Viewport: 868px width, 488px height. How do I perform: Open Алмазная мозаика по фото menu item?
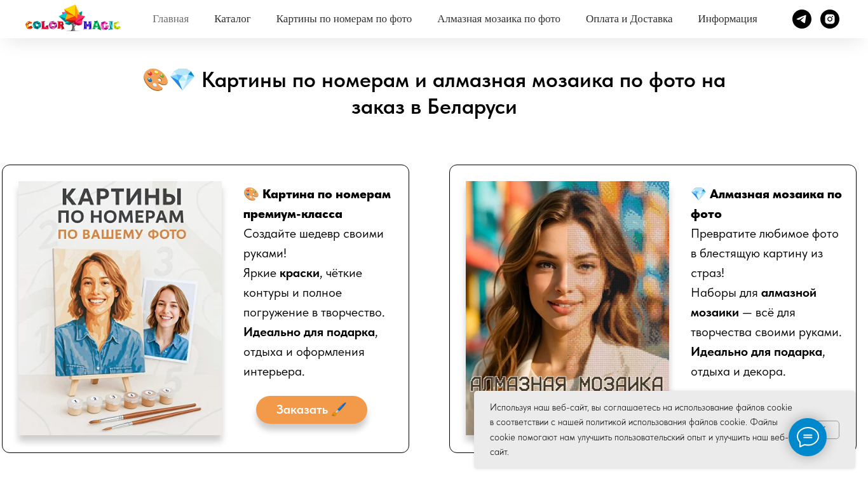pyautogui.click(x=499, y=19)
